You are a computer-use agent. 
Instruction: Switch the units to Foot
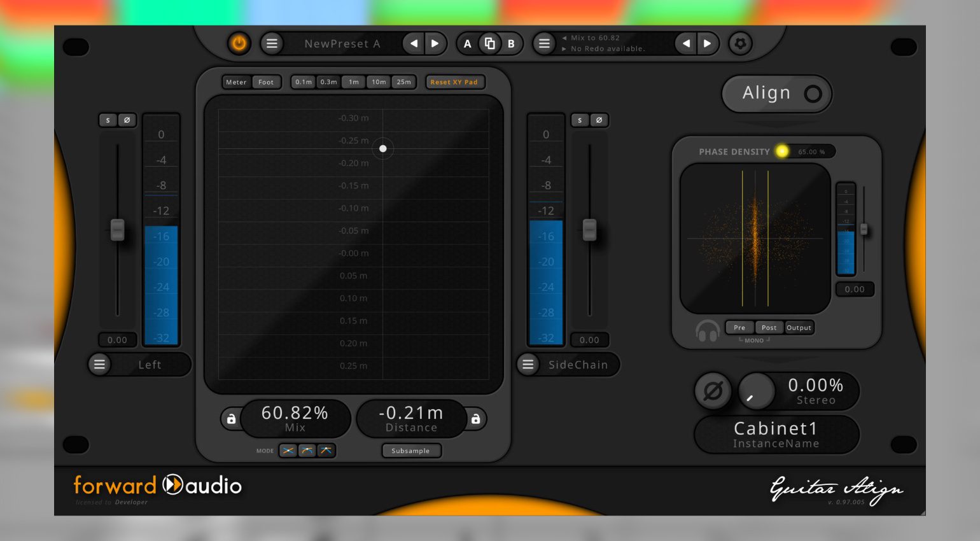click(266, 82)
